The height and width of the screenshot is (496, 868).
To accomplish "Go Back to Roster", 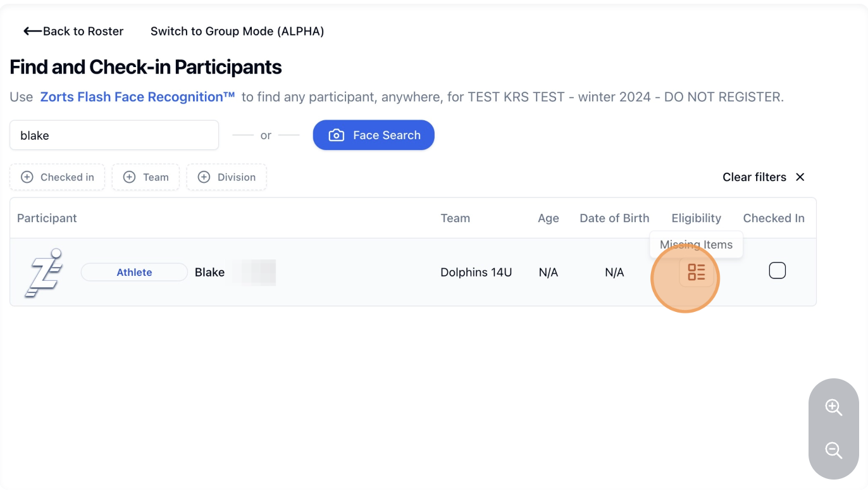I will click(73, 31).
